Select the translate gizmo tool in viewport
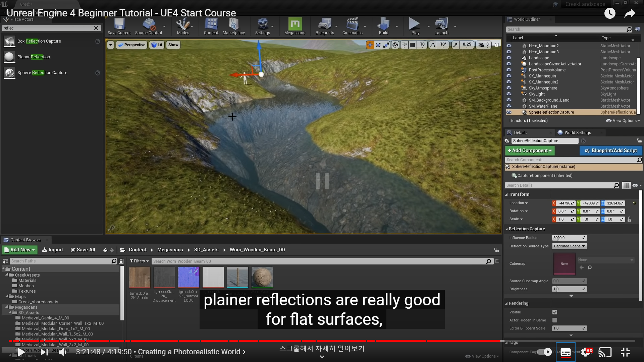 (x=370, y=45)
